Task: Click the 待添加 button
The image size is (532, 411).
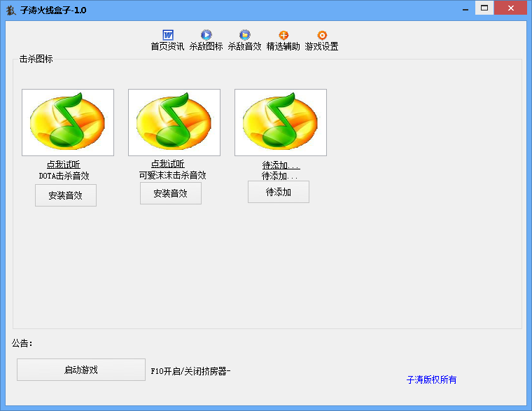Action: pos(279,192)
